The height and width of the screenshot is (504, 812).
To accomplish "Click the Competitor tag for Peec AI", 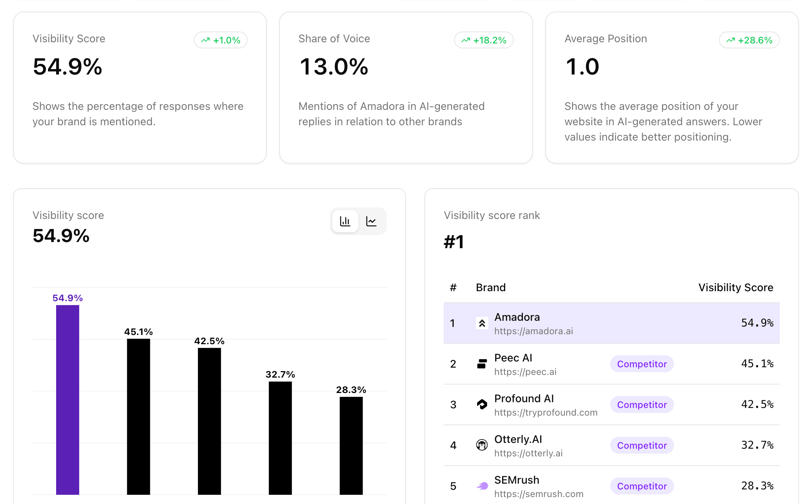I will pyautogui.click(x=642, y=364).
